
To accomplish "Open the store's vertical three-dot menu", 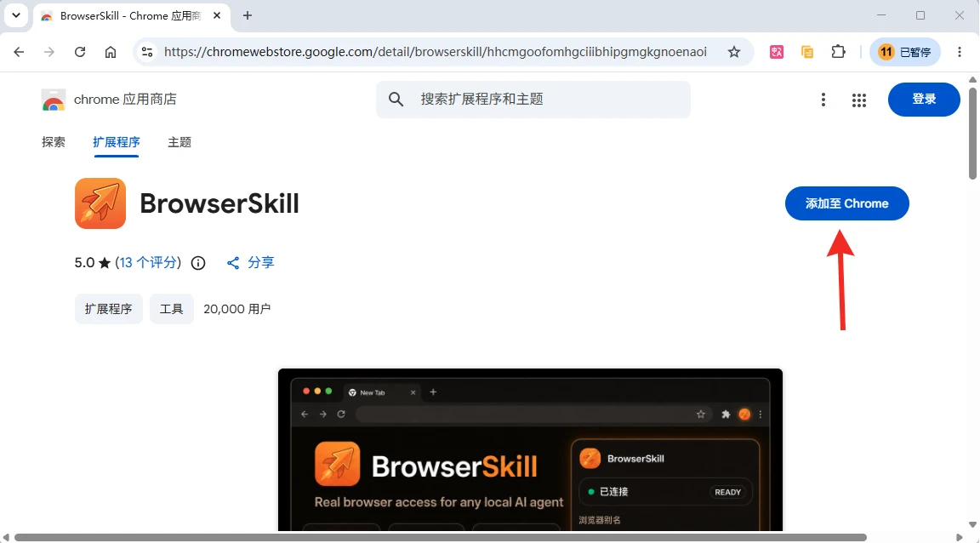I will [x=823, y=100].
